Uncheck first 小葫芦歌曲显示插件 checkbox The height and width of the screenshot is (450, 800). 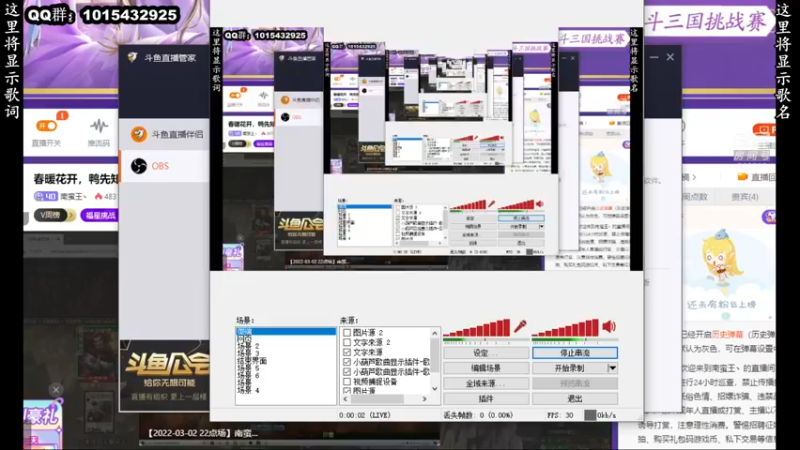tap(347, 362)
